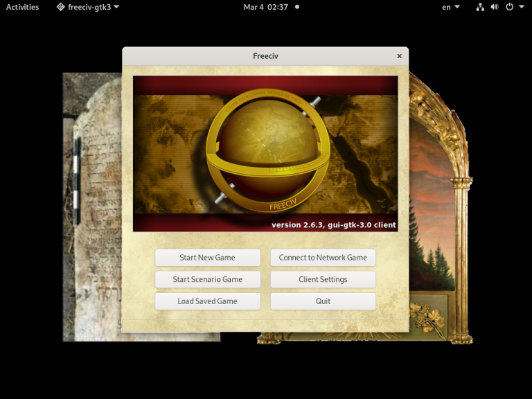The height and width of the screenshot is (399, 532).
Task: Expand the system menu arrow
Action: 522,7
